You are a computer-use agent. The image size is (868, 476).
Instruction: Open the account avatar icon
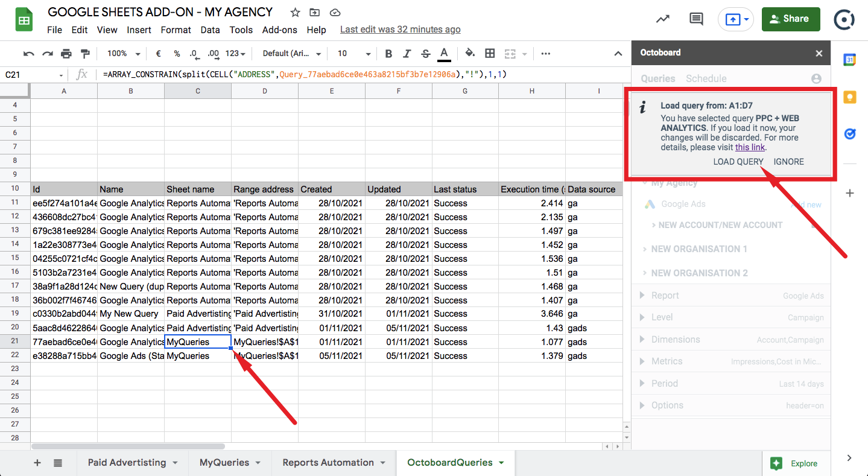(844, 19)
